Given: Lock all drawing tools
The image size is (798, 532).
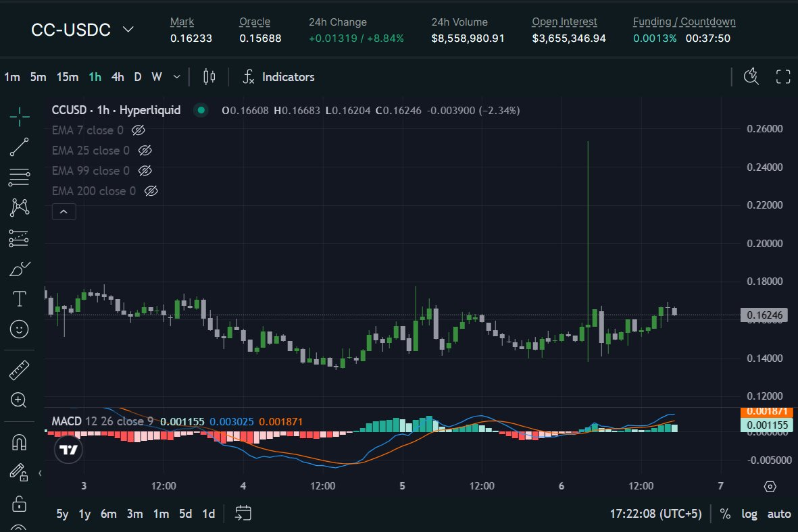Looking at the screenshot, I should [x=20, y=504].
